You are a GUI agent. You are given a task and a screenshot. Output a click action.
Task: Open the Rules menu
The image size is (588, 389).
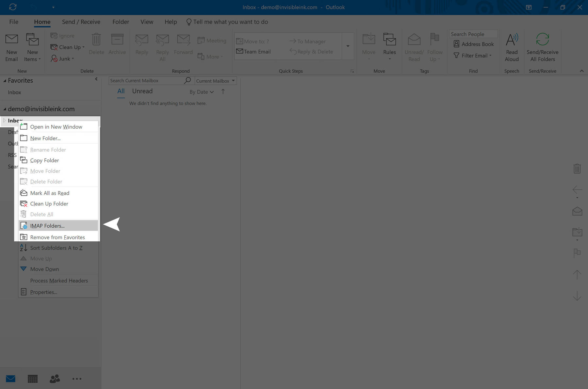(389, 47)
